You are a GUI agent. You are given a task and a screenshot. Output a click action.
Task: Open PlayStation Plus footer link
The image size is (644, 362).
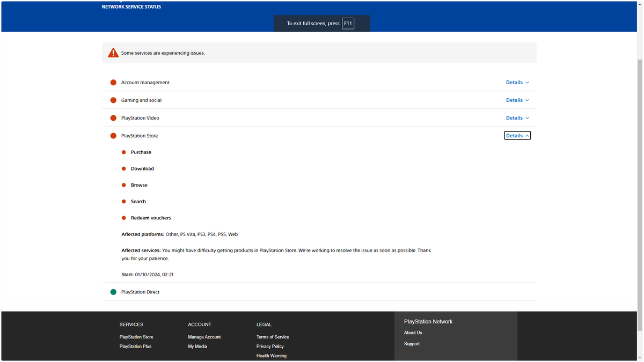click(135, 346)
